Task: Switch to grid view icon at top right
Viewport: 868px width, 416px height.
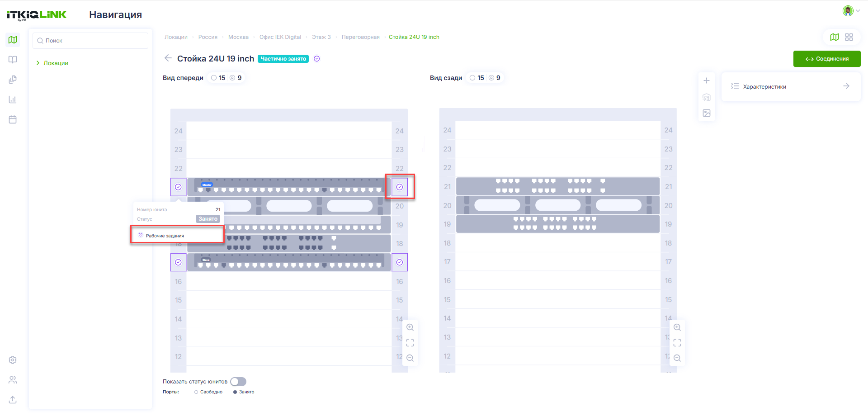Action: tap(849, 37)
